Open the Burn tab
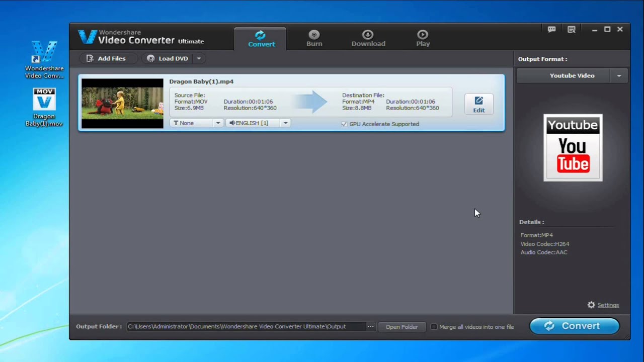Image resolution: width=644 pixels, height=362 pixels. point(314,39)
